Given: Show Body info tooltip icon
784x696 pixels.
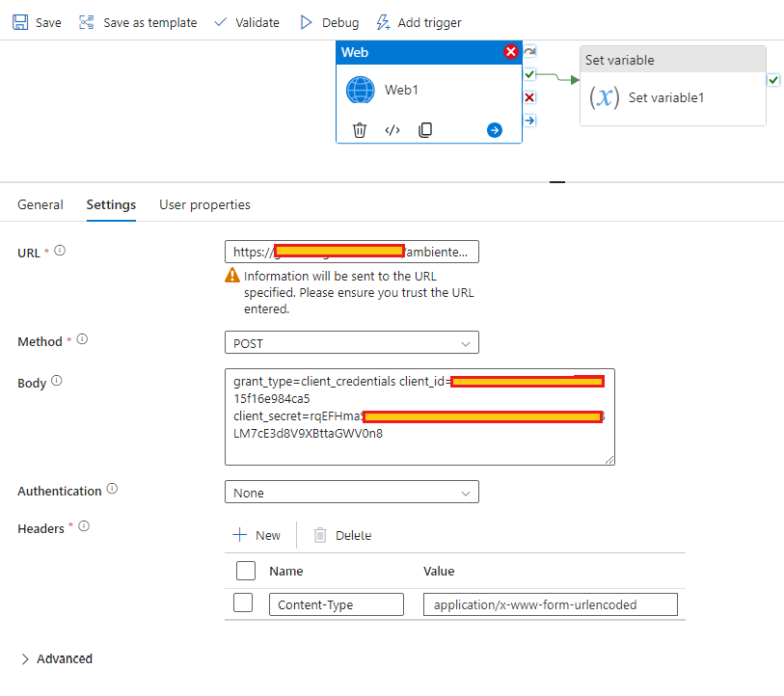Looking at the screenshot, I should [57, 381].
